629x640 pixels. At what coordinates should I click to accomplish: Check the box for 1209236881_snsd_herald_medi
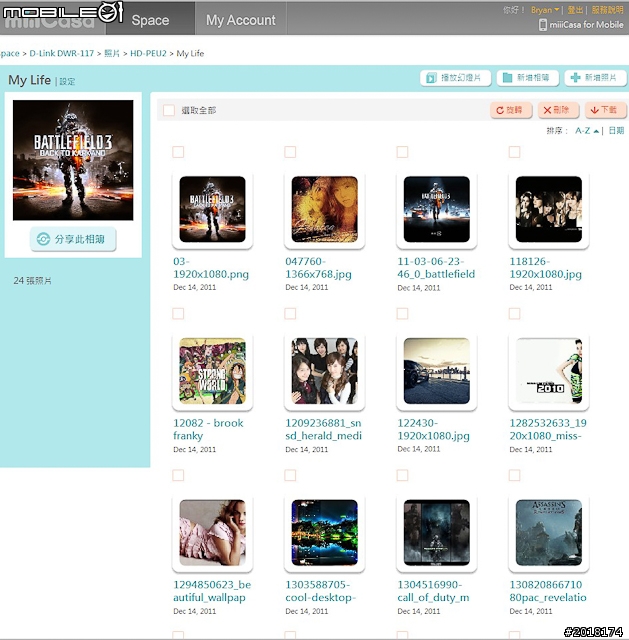pos(290,313)
